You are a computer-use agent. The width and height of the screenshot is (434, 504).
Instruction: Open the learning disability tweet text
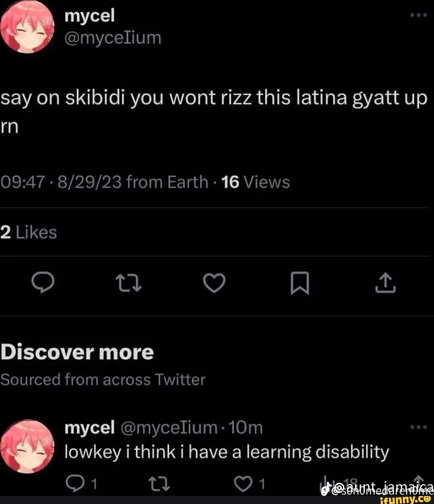pos(227,452)
